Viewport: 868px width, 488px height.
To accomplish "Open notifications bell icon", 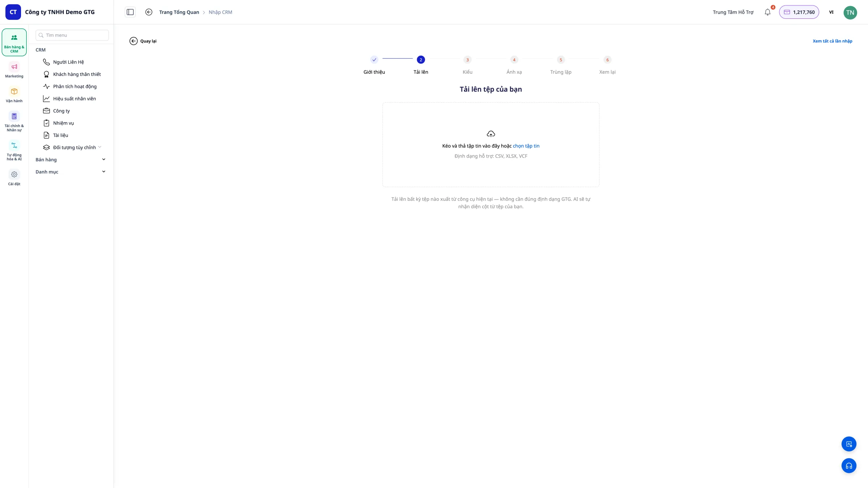I will point(767,12).
